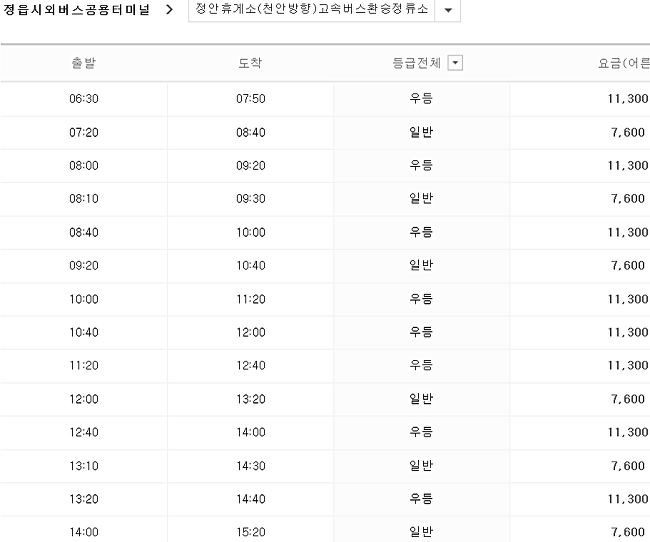650x542 pixels.
Task: Click the 등급전체 column header text
Action: click(416, 63)
